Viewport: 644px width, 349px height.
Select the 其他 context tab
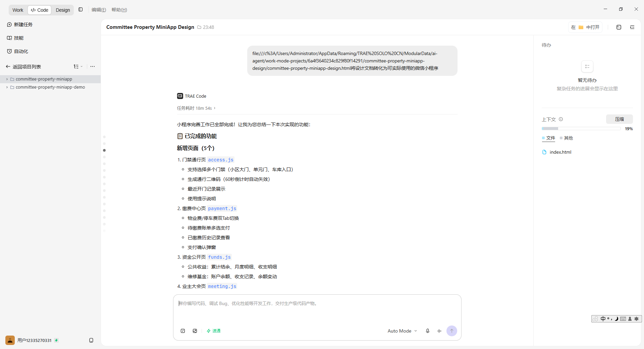click(567, 138)
